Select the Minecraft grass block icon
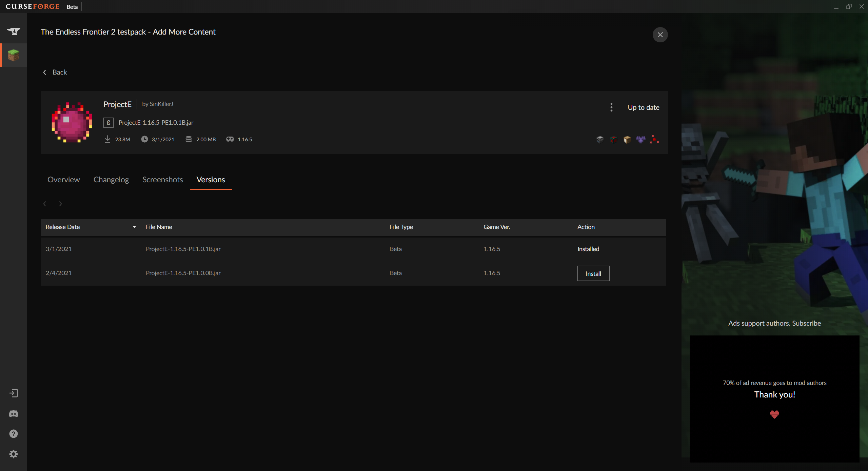 coord(14,55)
